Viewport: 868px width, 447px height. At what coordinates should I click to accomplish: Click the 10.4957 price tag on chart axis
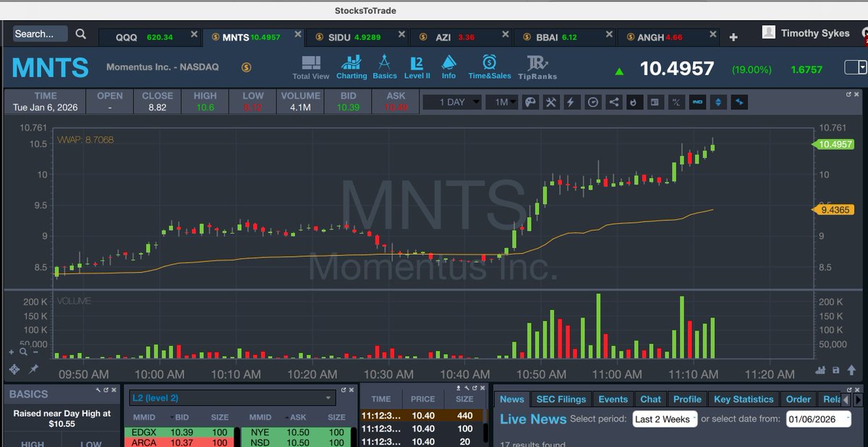835,144
